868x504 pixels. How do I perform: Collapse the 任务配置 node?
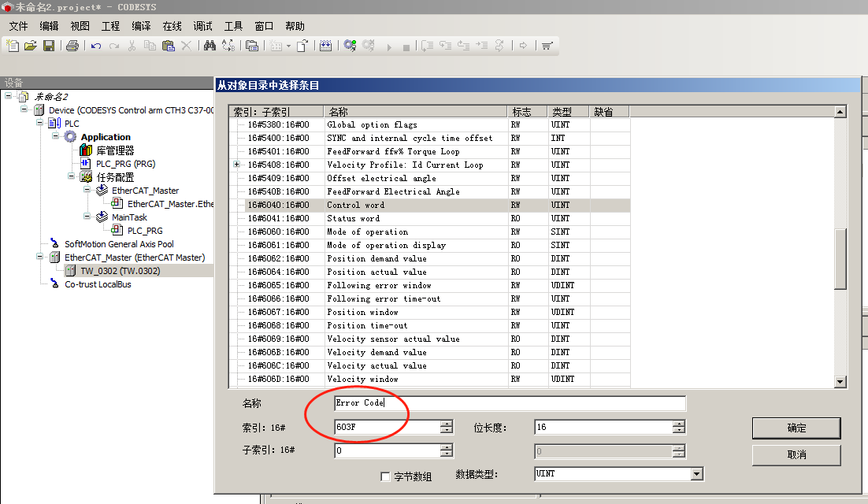pos(72,176)
